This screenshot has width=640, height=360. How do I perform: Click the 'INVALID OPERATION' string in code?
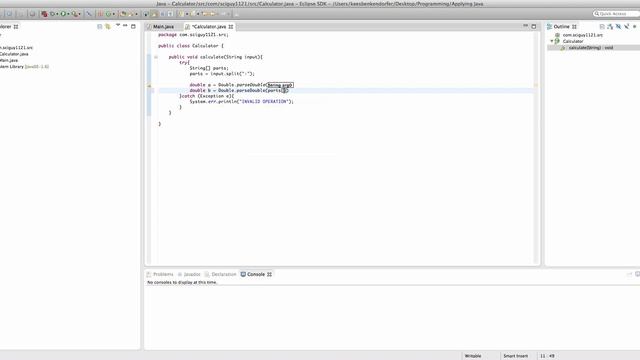[265, 102]
